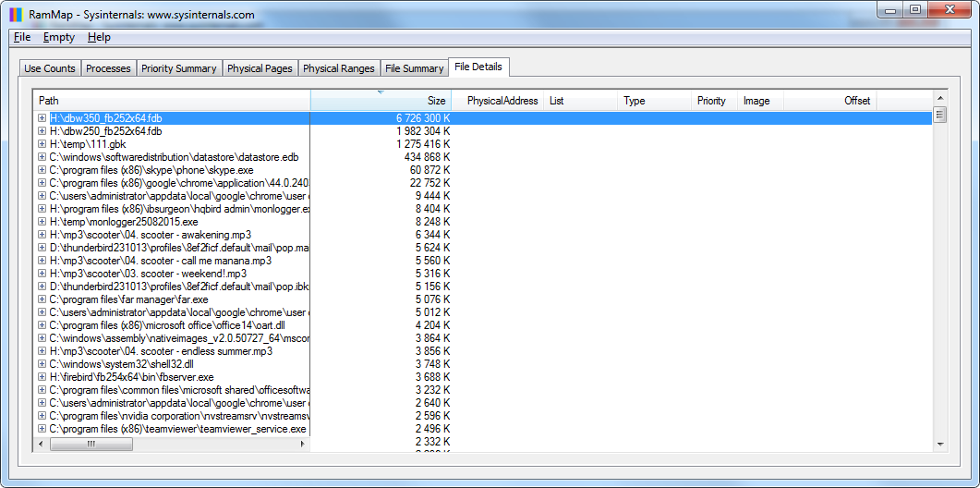This screenshot has height=488, width=980.
Task: Select the microsoft shared officesoftware path row
Action: tap(179, 390)
